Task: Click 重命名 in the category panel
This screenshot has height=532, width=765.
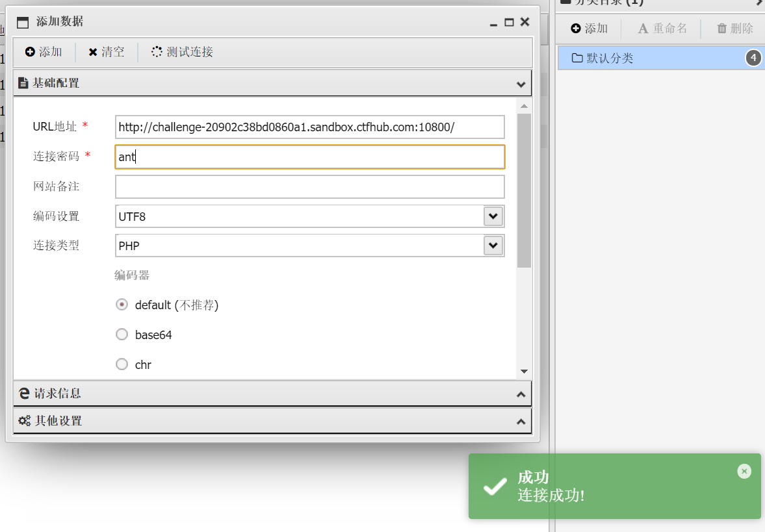Action: pyautogui.click(x=662, y=29)
